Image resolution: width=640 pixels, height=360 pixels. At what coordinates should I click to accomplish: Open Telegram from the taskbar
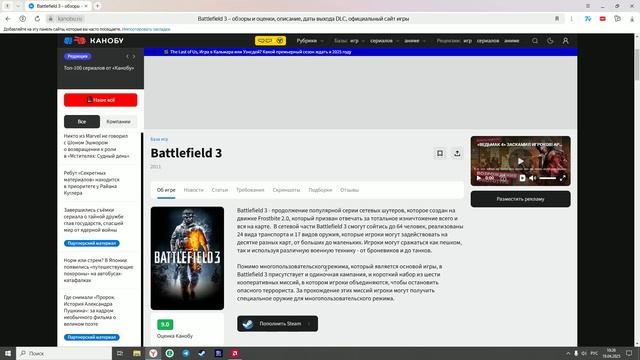[186, 353]
